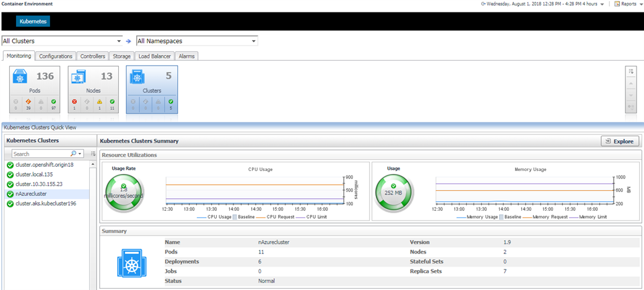Click the Reports icon in top bar

(x=617, y=4)
